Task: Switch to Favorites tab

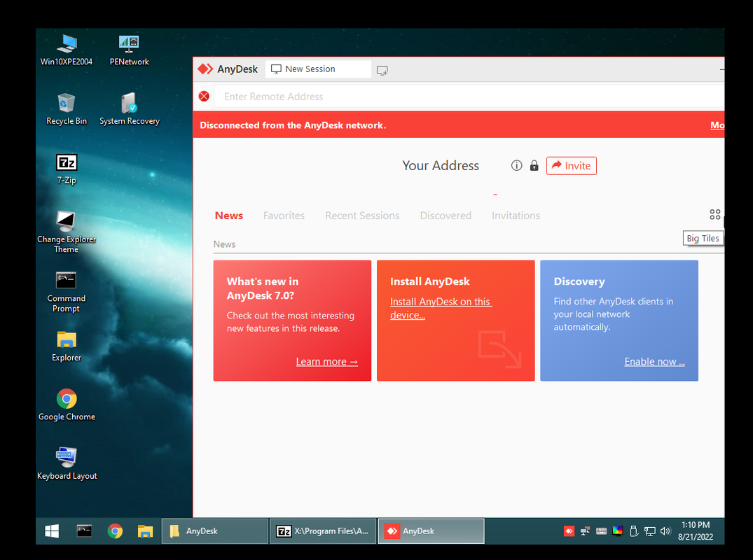Action: 284,216
